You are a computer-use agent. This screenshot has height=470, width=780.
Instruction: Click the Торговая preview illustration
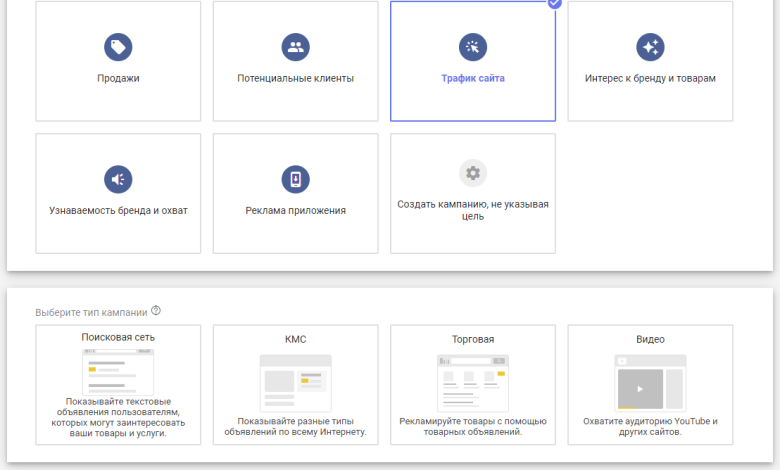tap(473, 381)
